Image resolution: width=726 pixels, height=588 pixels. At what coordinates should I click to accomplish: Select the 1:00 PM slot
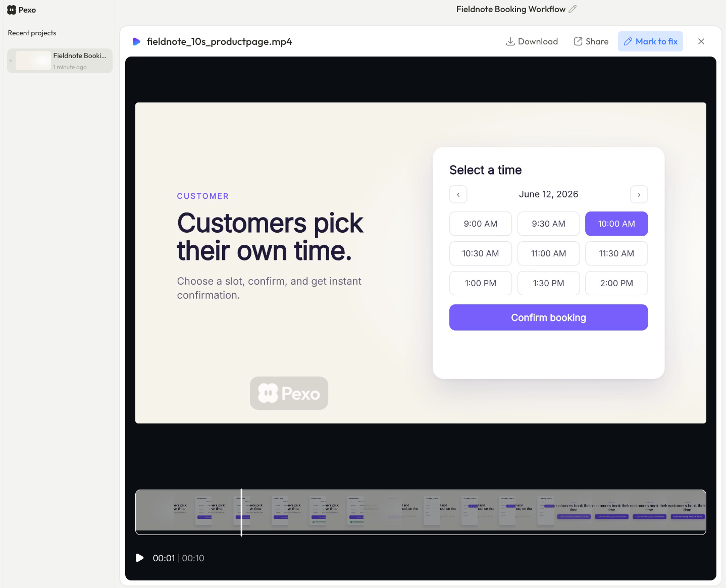pyautogui.click(x=481, y=283)
